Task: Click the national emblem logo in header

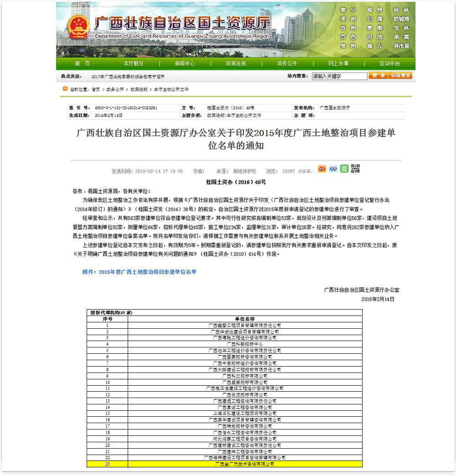Action: 78,27
